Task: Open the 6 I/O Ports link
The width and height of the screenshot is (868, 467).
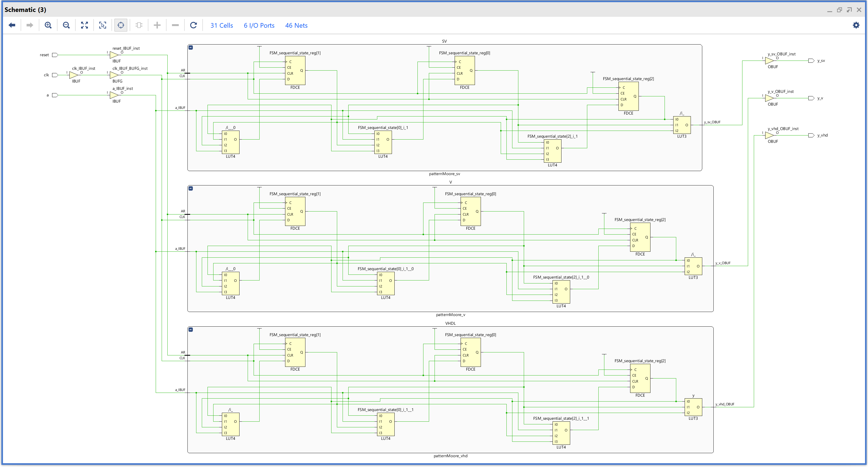Action: point(259,25)
